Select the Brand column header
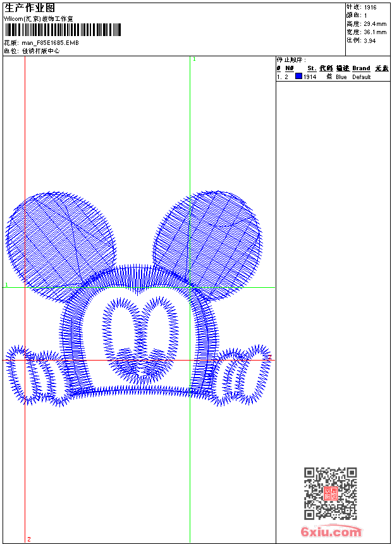Viewport: 392px width, 544px height. pos(361,68)
